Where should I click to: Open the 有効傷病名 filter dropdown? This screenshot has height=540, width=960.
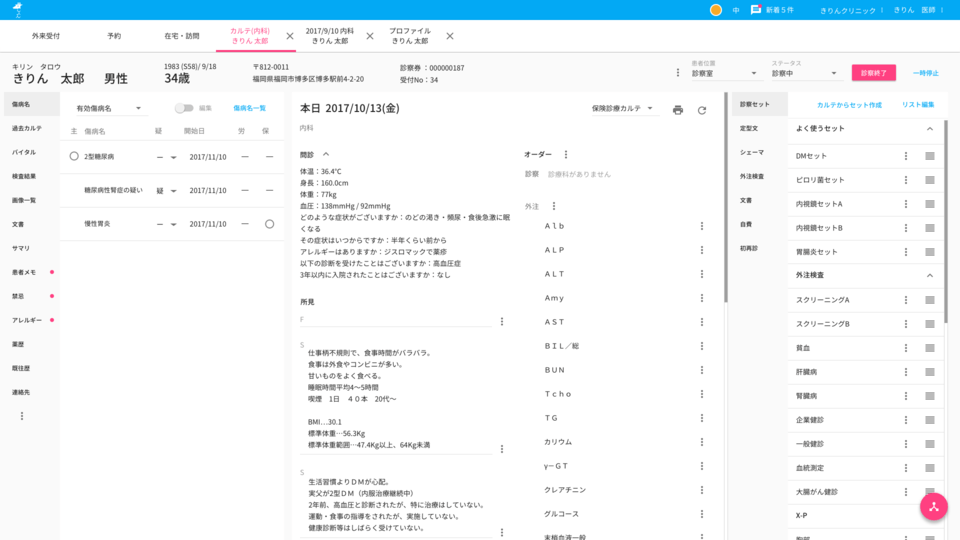(x=110, y=108)
